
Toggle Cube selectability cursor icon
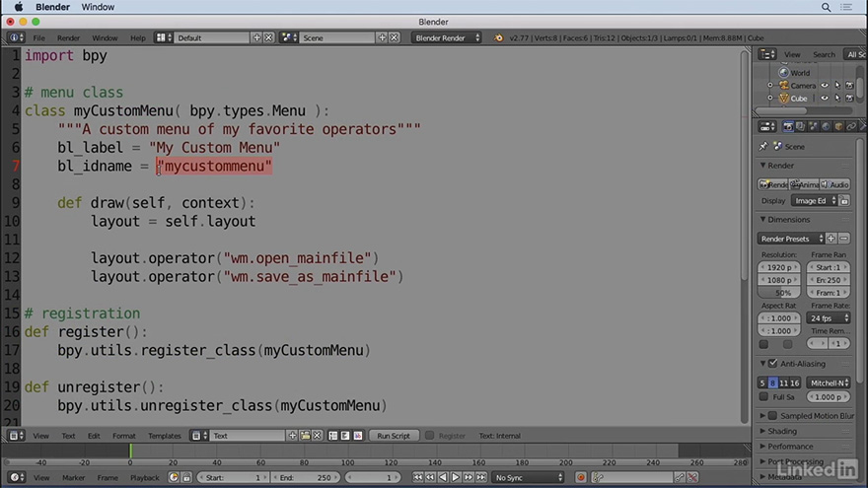click(x=837, y=98)
